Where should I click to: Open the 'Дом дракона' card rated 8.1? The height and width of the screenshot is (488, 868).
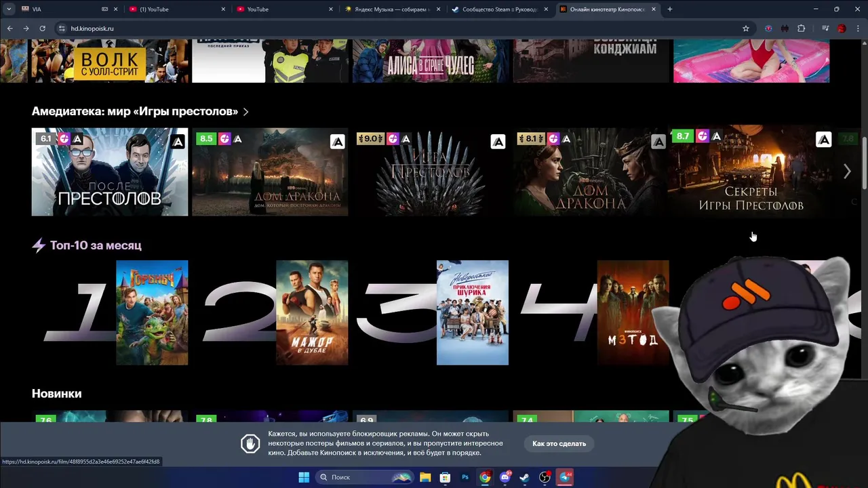pyautogui.click(x=590, y=172)
